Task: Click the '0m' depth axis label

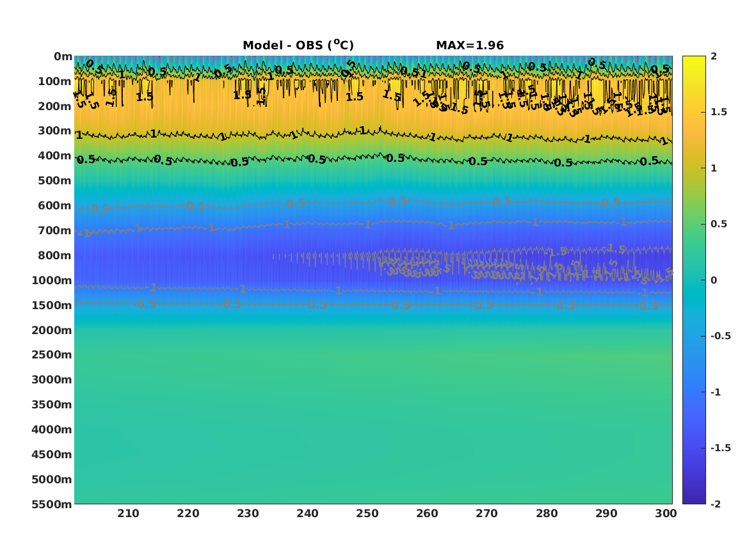Action: tap(63, 57)
